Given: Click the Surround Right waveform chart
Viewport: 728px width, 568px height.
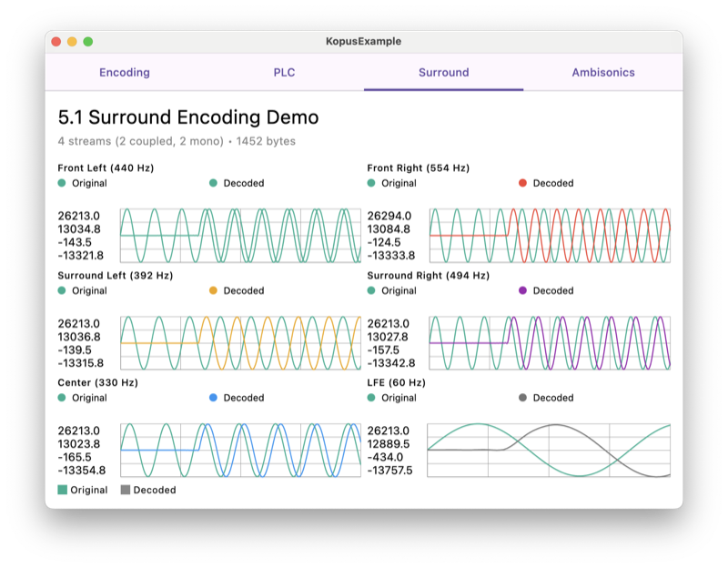Looking at the screenshot, I should click(550, 343).
